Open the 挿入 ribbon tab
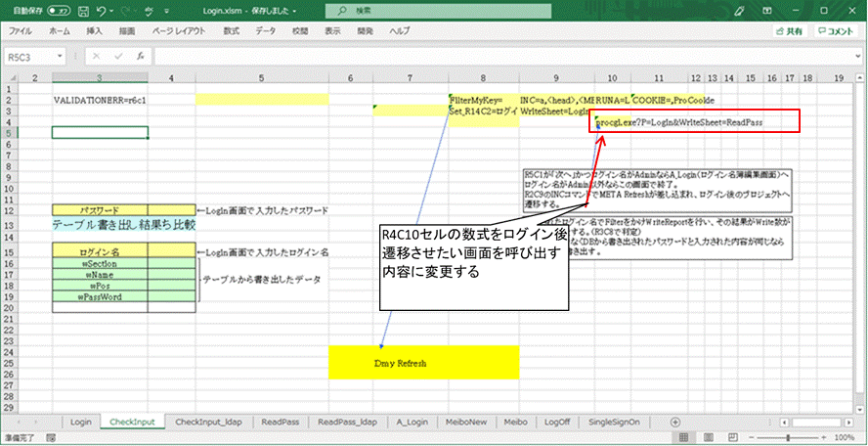Screen dimensions: 868x446 point(94,31)
